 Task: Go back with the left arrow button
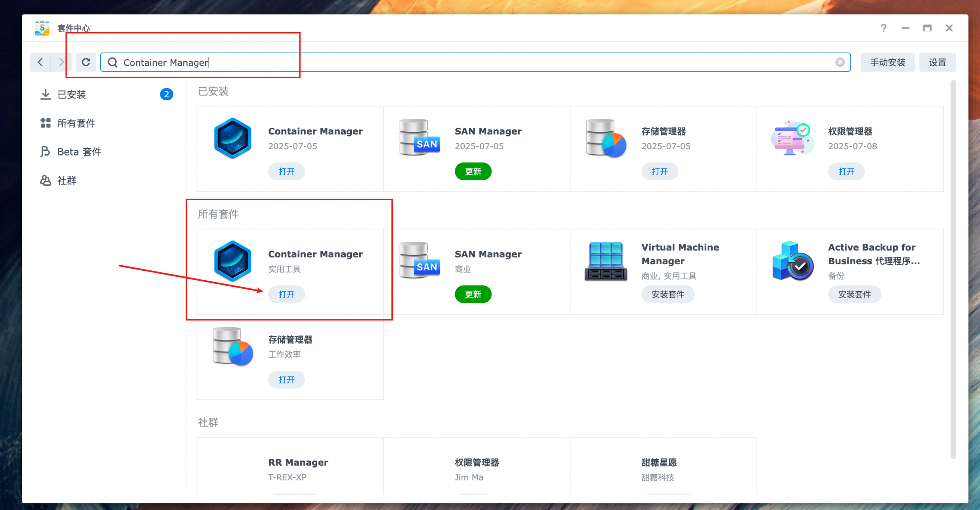[40, 62]
